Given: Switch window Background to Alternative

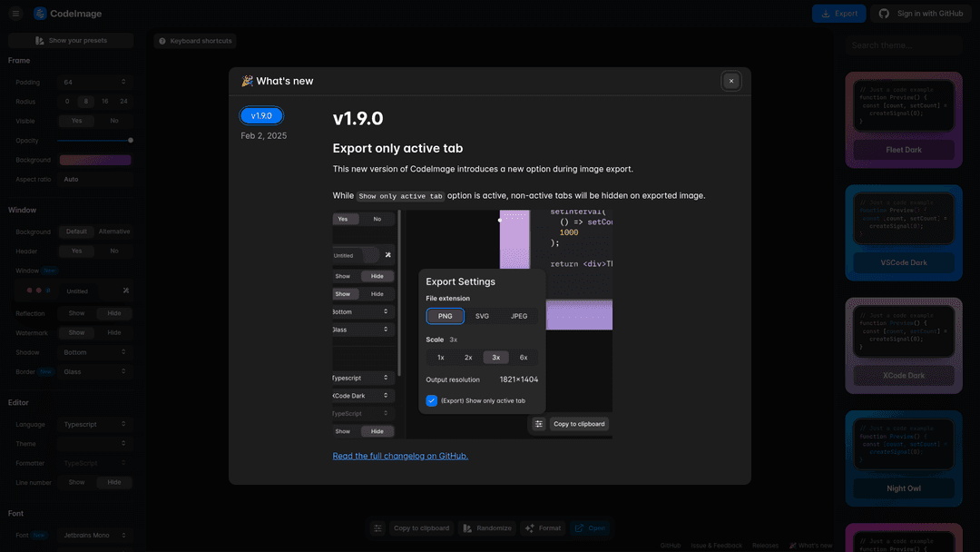Looking at the screenshot, I should (x=114, y=232).
